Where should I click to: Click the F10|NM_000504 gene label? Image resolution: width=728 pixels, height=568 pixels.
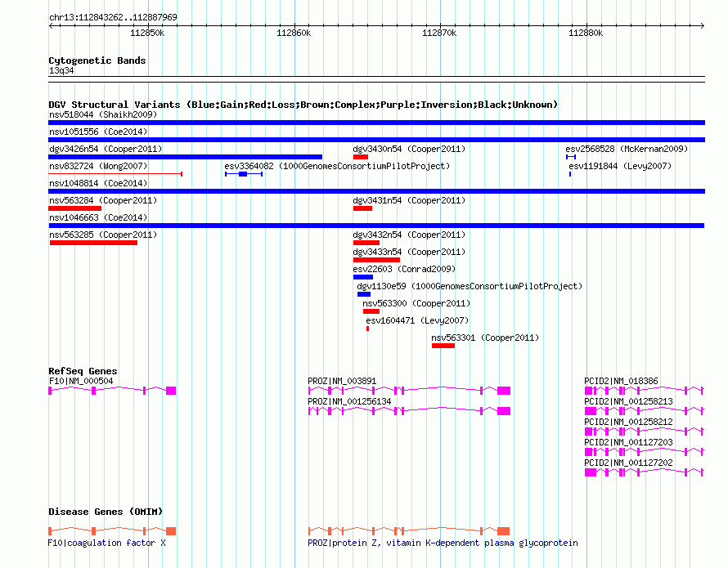click(81, 381)
